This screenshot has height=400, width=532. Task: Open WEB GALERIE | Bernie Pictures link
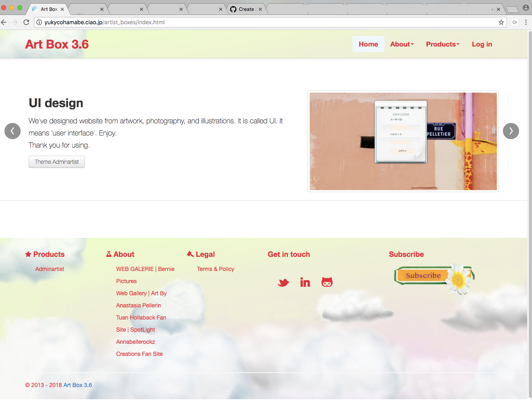[145, 275]
